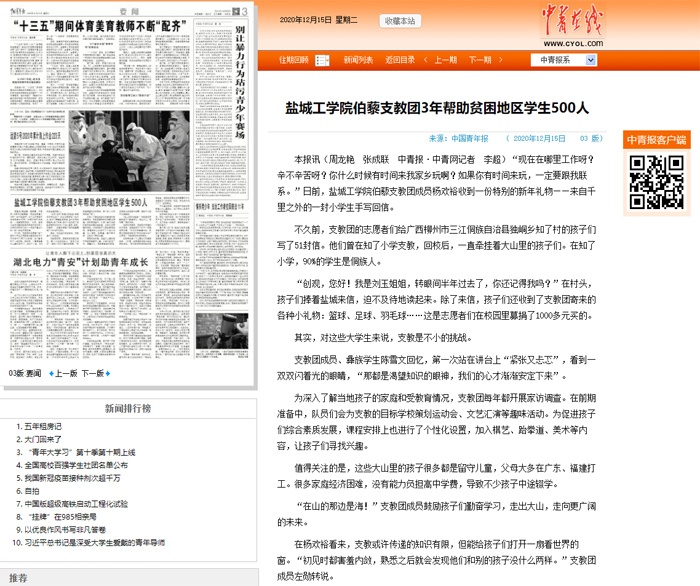Open ranked news 中国板超级高铁启动工程化试验
The height and width of the screenshot is (586, 700).
(x=86, y=503)
